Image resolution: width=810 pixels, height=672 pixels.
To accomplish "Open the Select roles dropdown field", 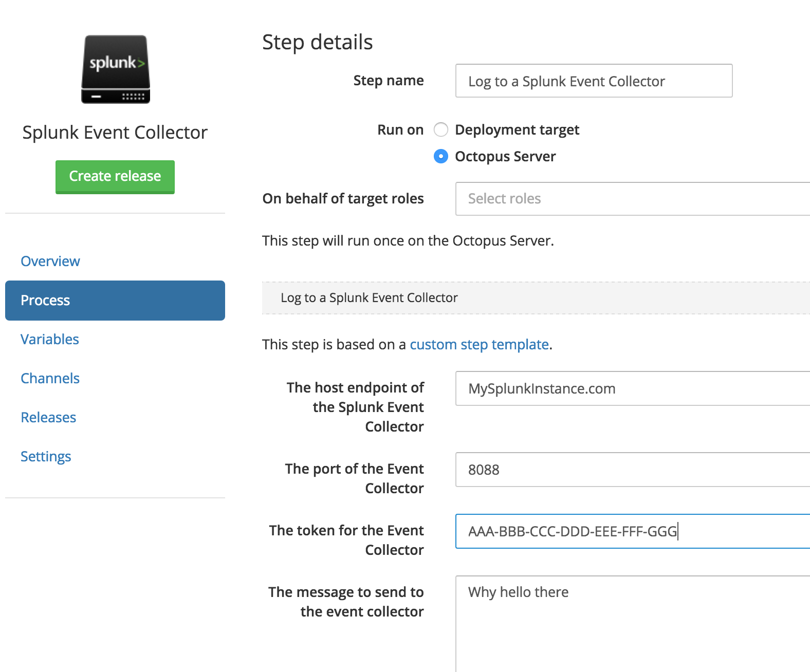I will pos(633,199).
